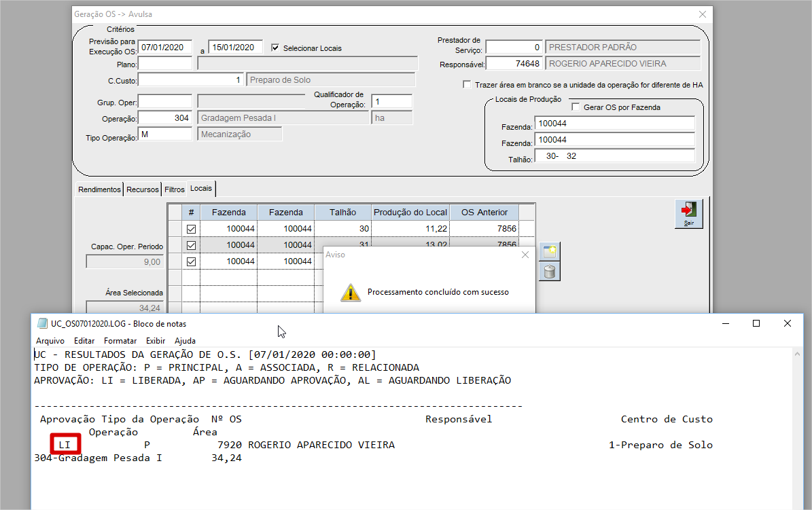This screenshot has height=510, width=812.
Task: Click the Produção do Local column header
Action: [x=410, y=213]
